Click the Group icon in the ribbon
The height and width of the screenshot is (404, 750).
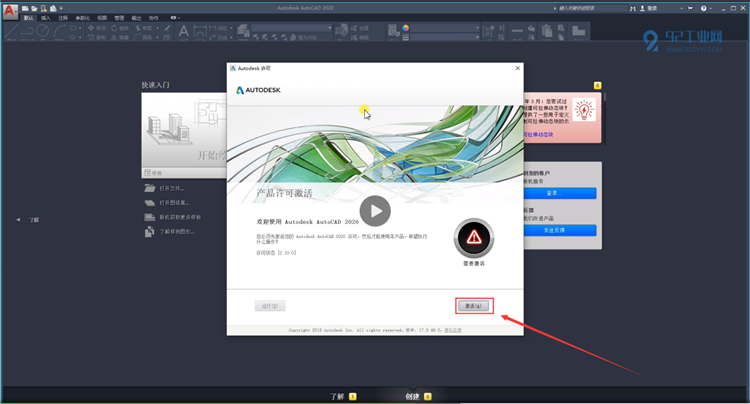tap(488, 32)
